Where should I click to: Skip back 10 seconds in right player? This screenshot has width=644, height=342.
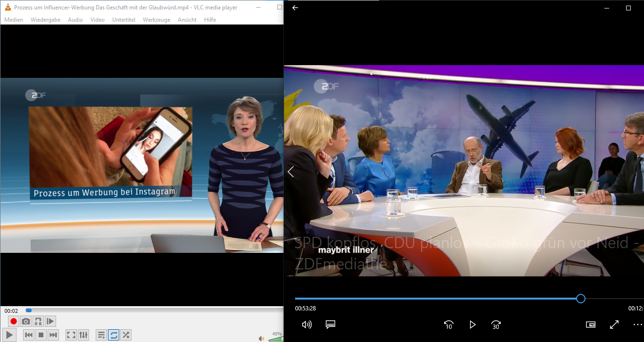pyautogui.click(x=449, y=325)
